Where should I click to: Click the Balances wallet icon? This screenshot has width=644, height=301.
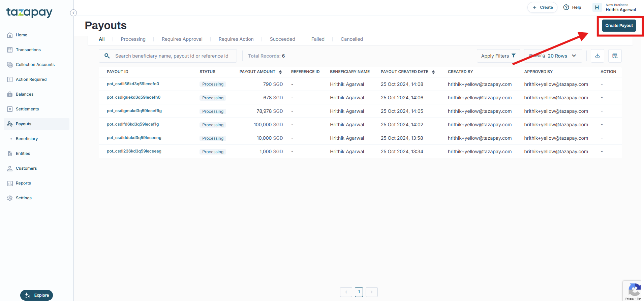click(x=10, y=94)
